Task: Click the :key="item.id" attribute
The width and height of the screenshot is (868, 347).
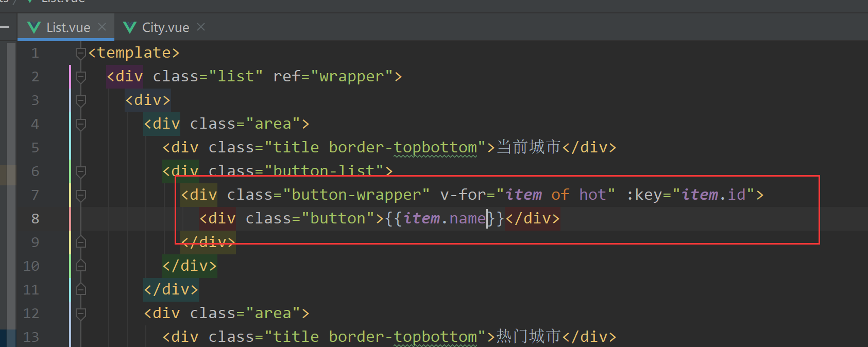Action: 691,195
